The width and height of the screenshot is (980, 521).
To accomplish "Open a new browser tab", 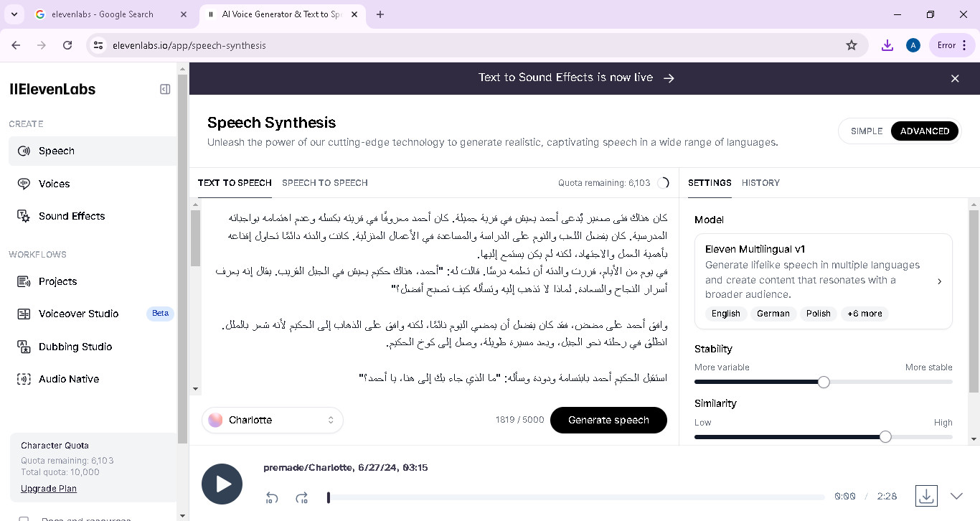I will coord(380,14).
